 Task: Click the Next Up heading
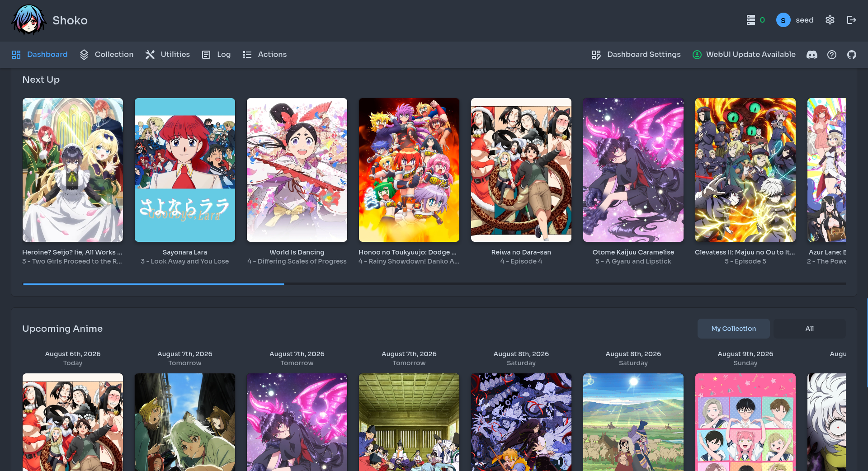[x=41, y=80]
